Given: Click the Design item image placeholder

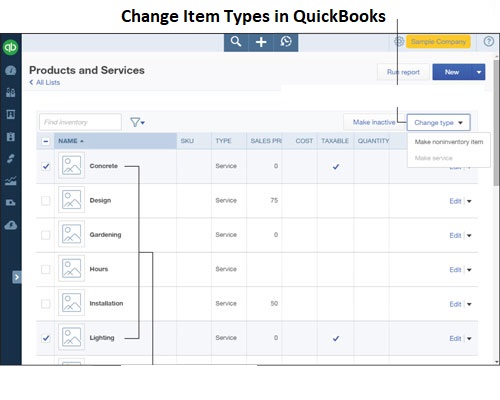Looking at the screenshot, I should [x=71, y=200].
